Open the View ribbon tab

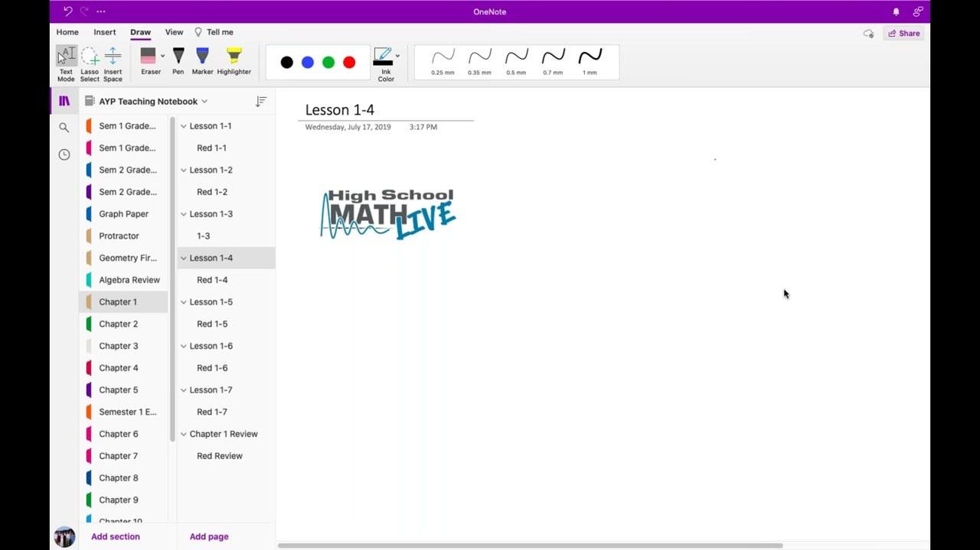[x=174, y=32]
